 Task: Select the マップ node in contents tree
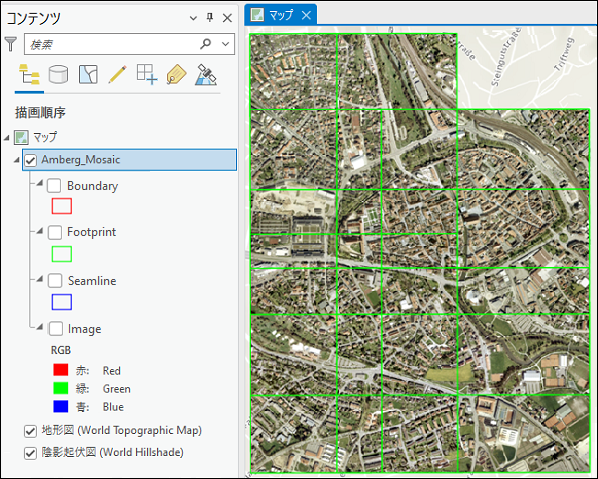point(45,137)
